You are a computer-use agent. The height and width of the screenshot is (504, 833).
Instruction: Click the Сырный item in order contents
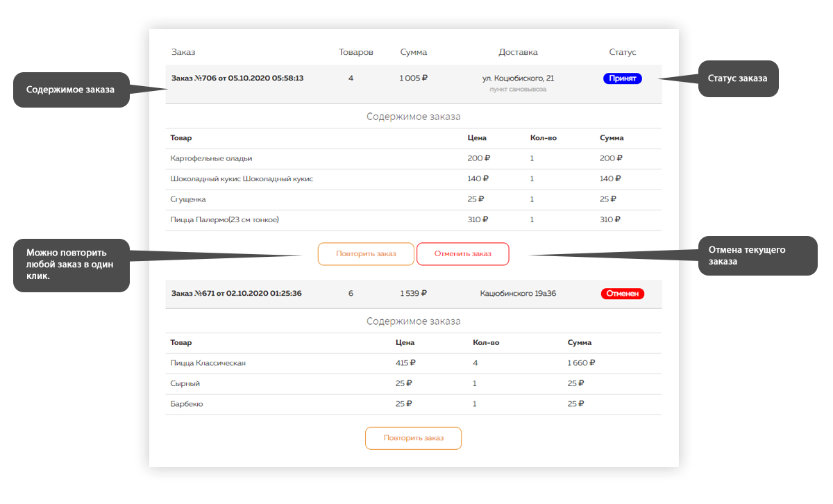pos(185,383)
